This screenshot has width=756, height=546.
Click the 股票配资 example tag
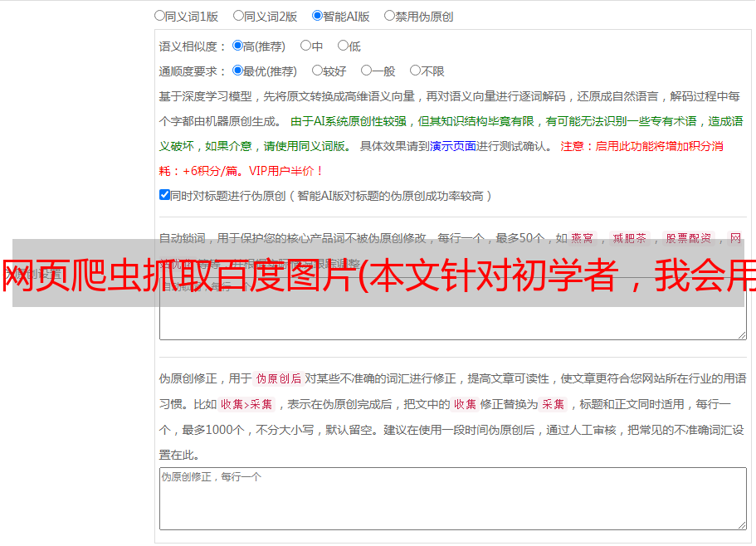tap(689, 238)
